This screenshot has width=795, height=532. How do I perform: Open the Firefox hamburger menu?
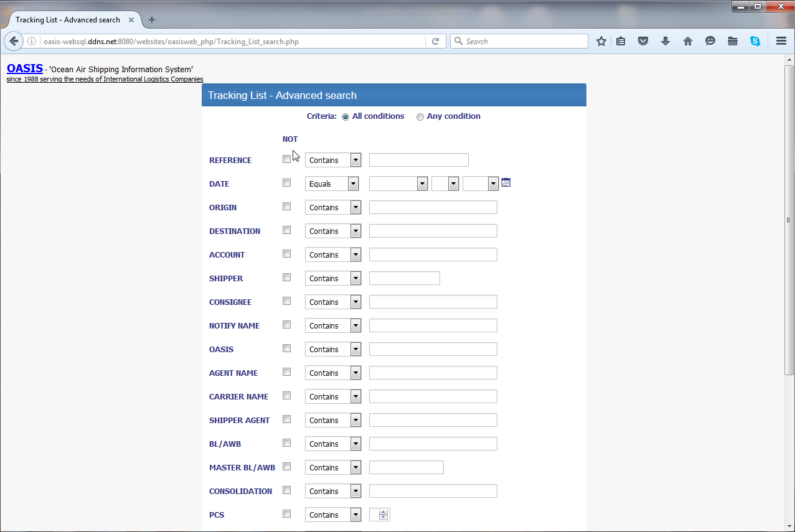coord(781,42)
